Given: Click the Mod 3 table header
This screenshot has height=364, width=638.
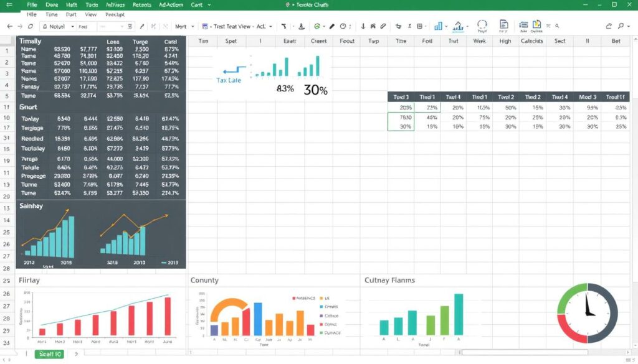Looking at the screenshot, I should coord(588,97).
